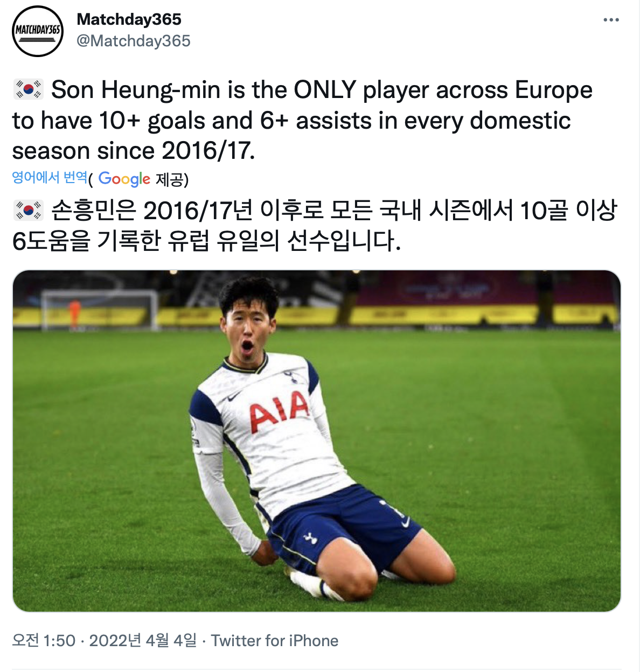Click the goalpost in the photo background

click(x=100, y=308)
